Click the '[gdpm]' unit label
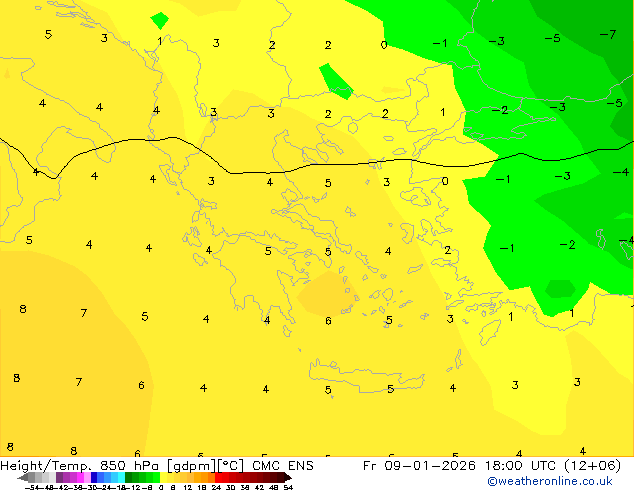The height and width of the screenshot is (490, 634). [x=191, y=466]
